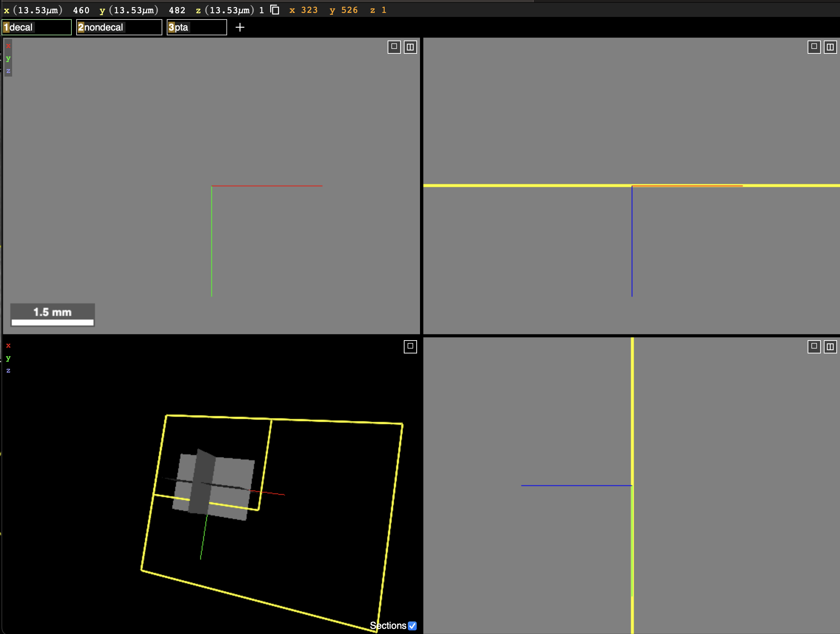The height and width of the screenshot is (634, 840).
Task: Select the pta layer tab
Action: [x=196, y=27]
